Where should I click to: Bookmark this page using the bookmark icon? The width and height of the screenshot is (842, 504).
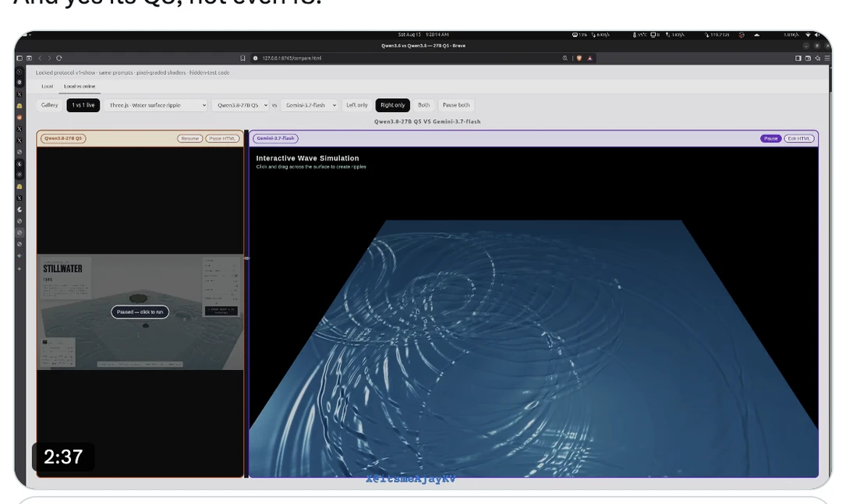242,58
